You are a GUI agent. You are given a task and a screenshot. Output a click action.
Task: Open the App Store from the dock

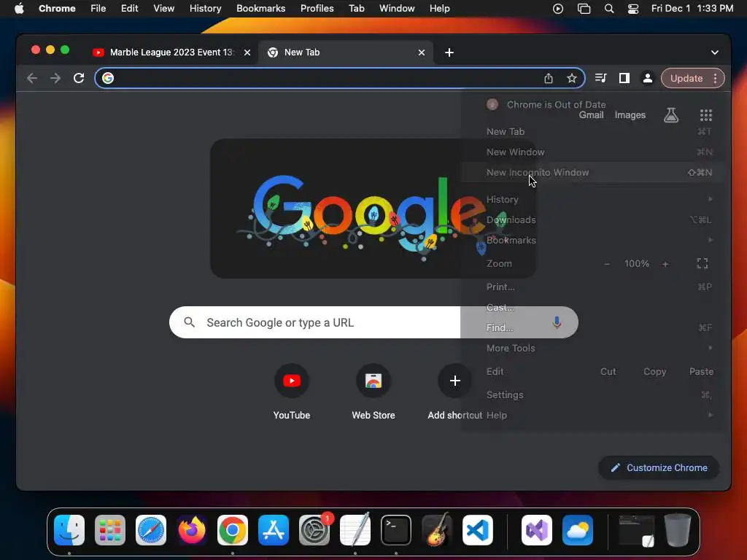click(x=274, y=530)
